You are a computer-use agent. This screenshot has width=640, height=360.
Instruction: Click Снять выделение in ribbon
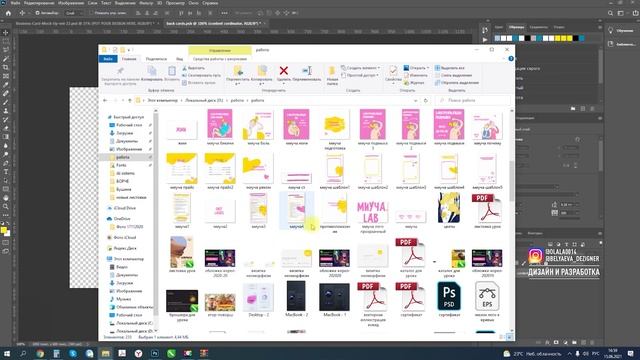click(453, 75)
